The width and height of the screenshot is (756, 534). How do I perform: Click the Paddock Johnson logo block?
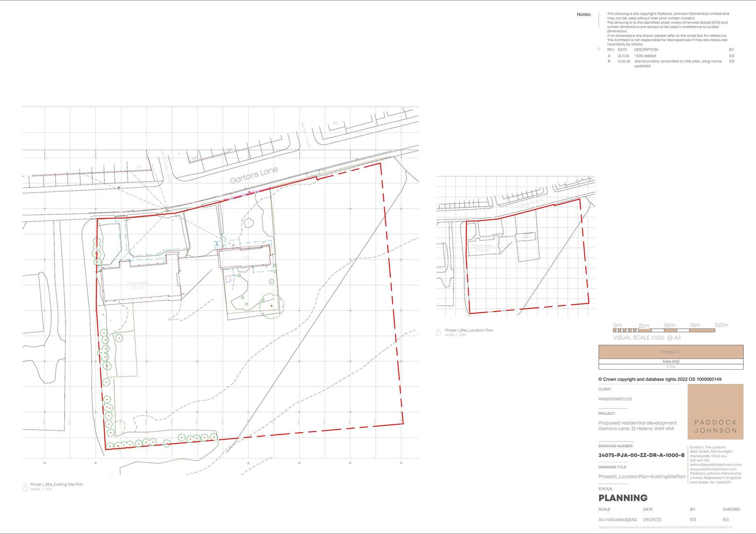pyautogui.click(x=715, y=412)
